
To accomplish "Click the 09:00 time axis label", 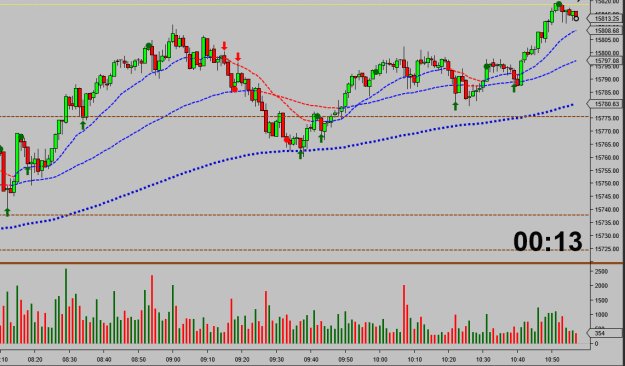I will 173,359.
